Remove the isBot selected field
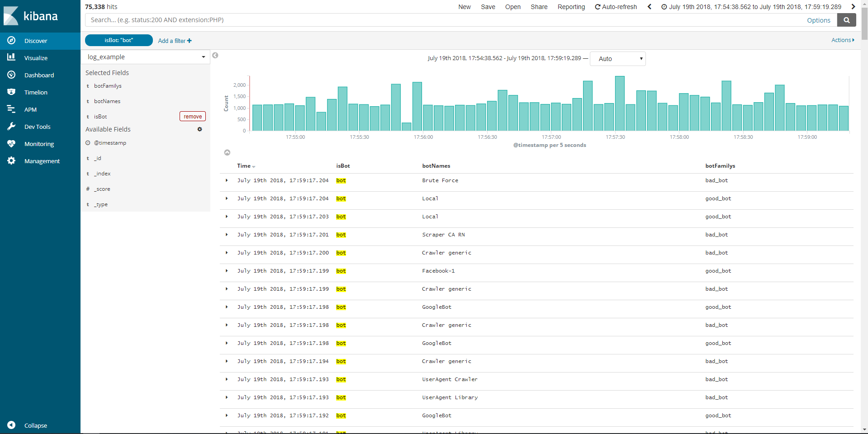 tap(192, 116)
